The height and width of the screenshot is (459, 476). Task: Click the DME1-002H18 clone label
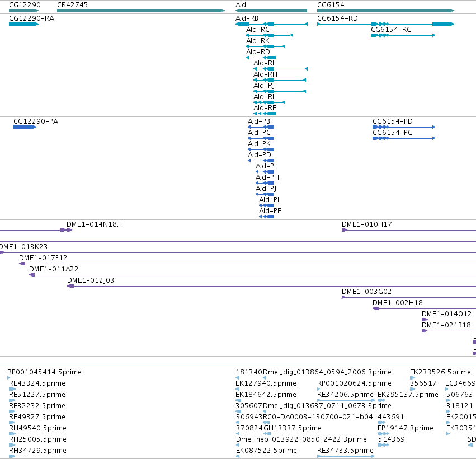(397, 303)
